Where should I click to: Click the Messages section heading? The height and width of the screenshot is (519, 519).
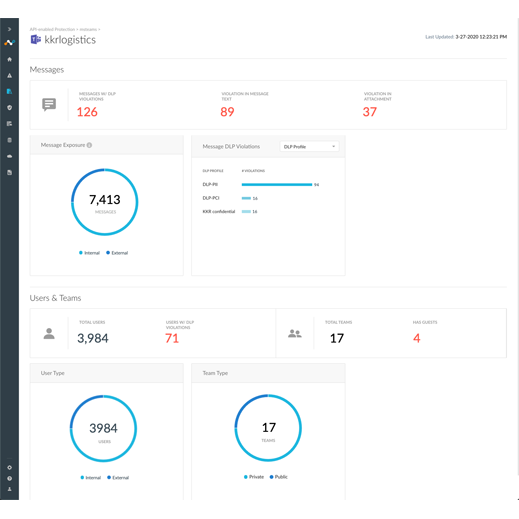tap(47, 69)
